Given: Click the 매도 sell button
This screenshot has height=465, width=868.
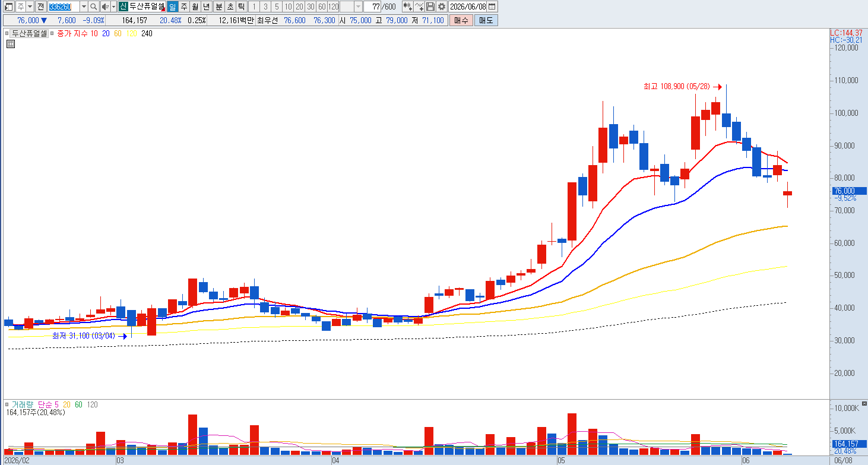Looking at the screenshot, I should pyautogui.click(x=486, y=20).
